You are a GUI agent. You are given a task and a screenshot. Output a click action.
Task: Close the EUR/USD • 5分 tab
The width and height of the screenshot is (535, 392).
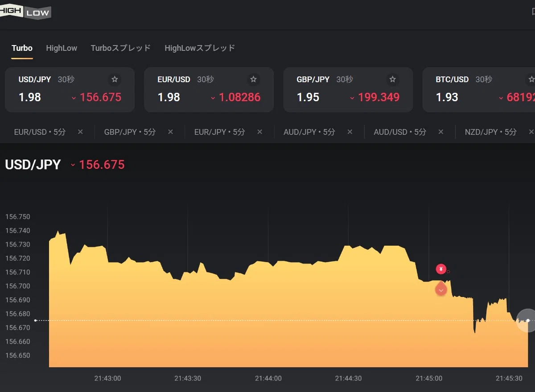point(80,132)
